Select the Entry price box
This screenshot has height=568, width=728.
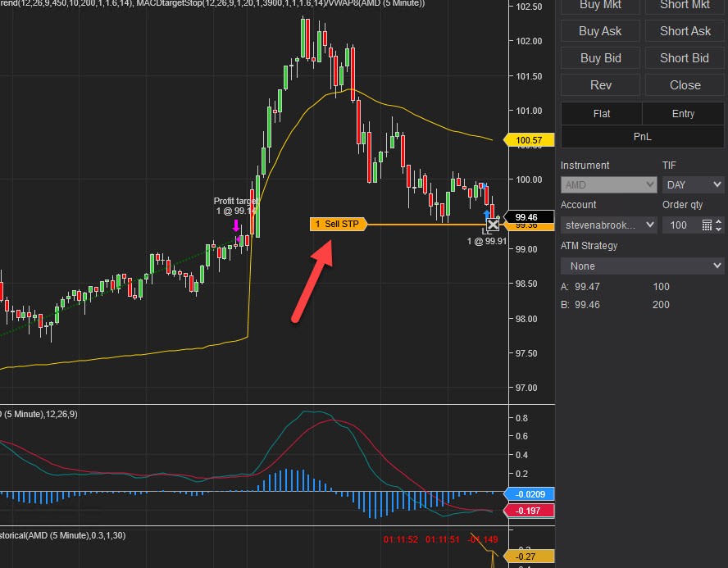(x=683, y=114)
